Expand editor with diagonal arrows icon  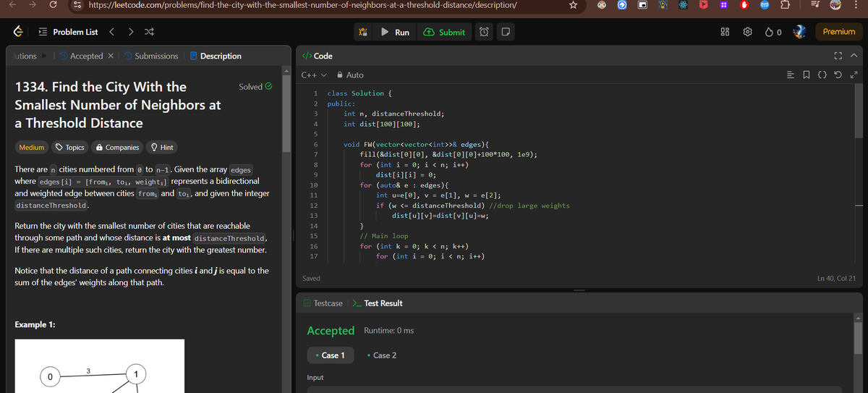[854, 75]
